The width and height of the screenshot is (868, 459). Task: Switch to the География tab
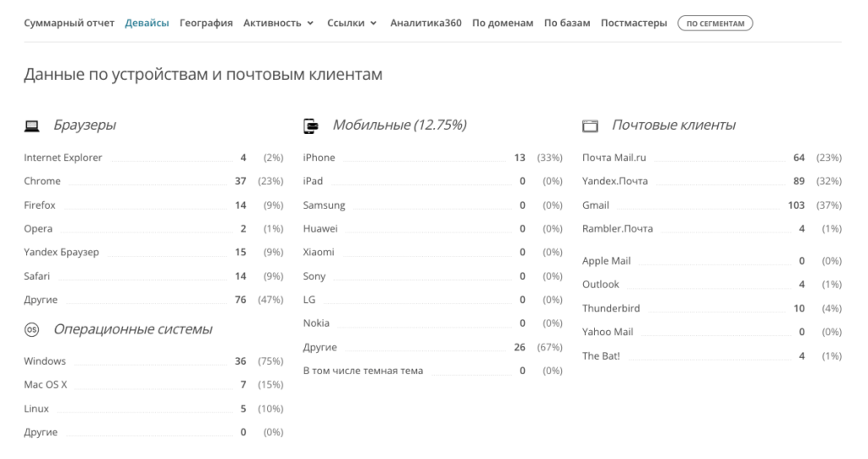pyautogui.click(x=206, y=23)
